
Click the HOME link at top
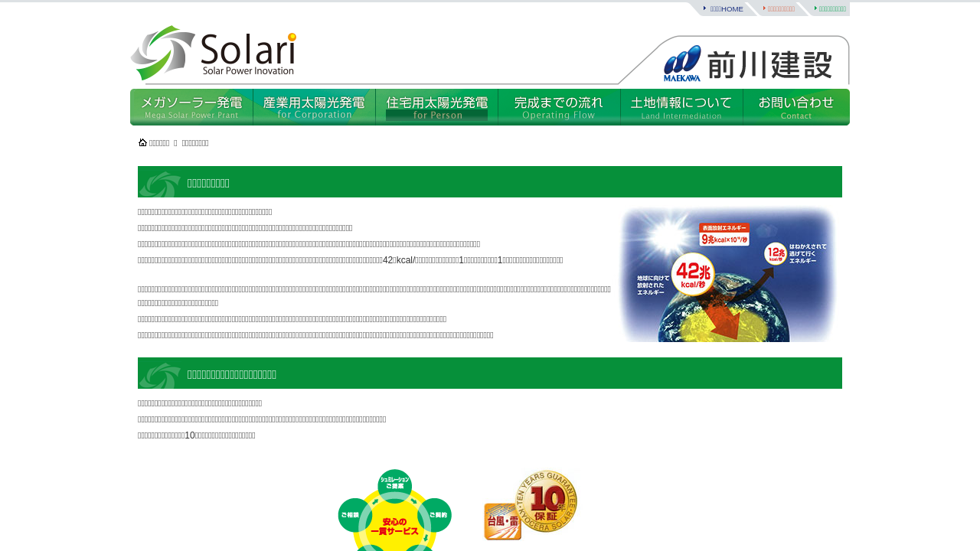coord(726,9)
